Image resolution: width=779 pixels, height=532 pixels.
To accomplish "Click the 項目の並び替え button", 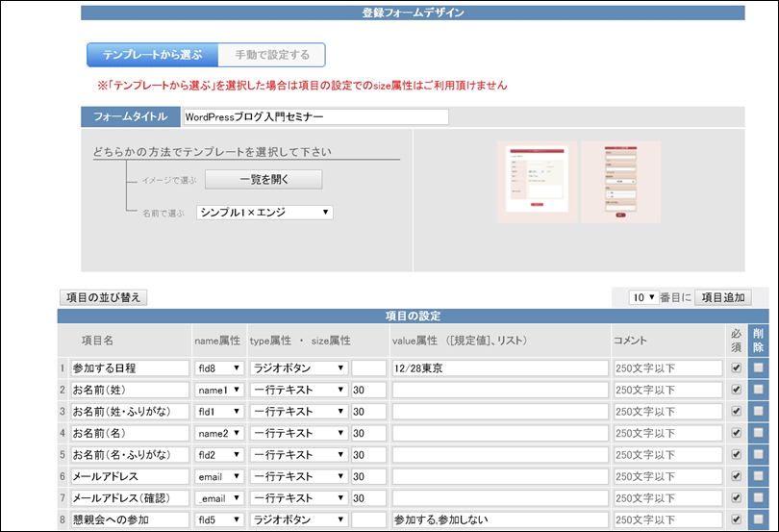I will (103, 297).
